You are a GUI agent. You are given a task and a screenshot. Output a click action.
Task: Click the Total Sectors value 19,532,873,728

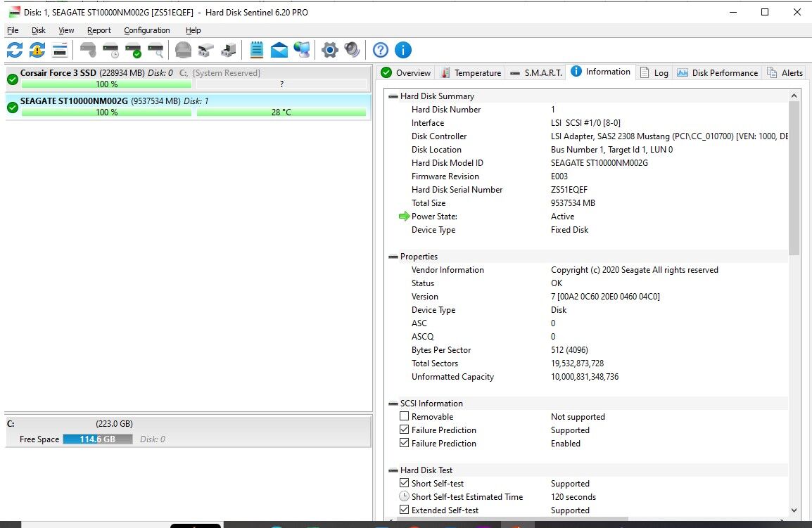click(578, 363)
